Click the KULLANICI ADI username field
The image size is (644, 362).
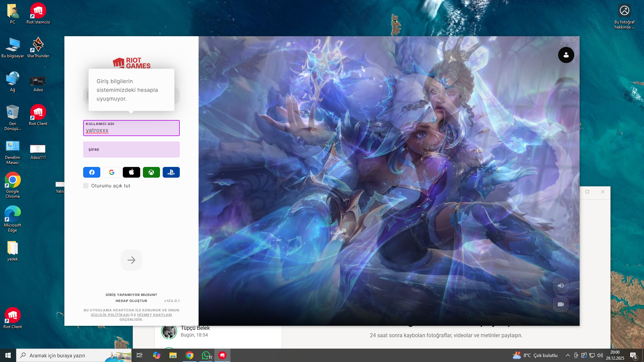[x=131, y=128]
